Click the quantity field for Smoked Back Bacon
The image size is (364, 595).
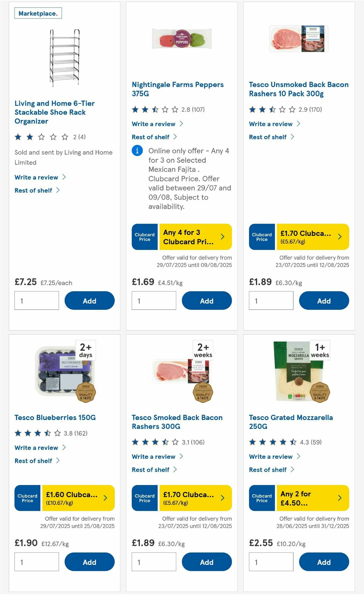[154, 561]
